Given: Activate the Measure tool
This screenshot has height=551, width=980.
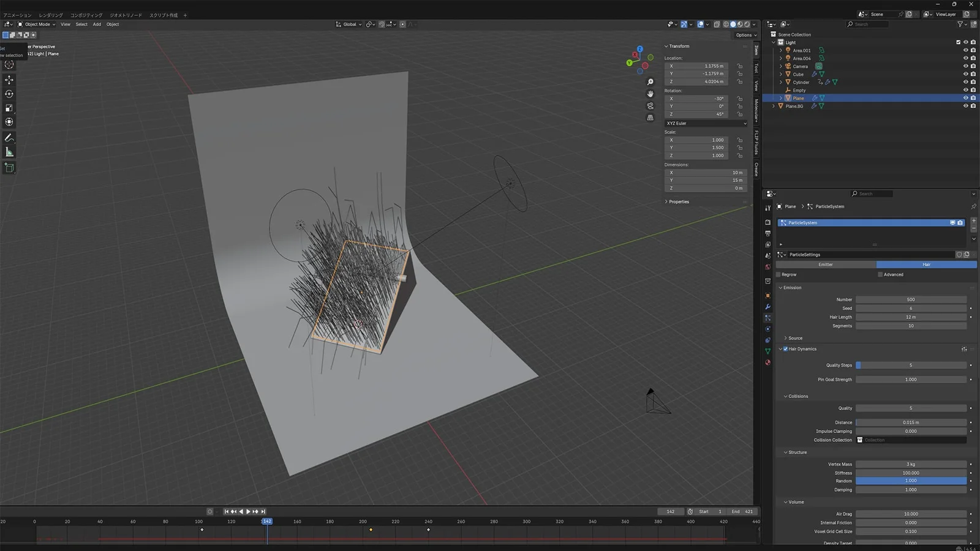Looking at the screenshot, I should coord(9,152).
